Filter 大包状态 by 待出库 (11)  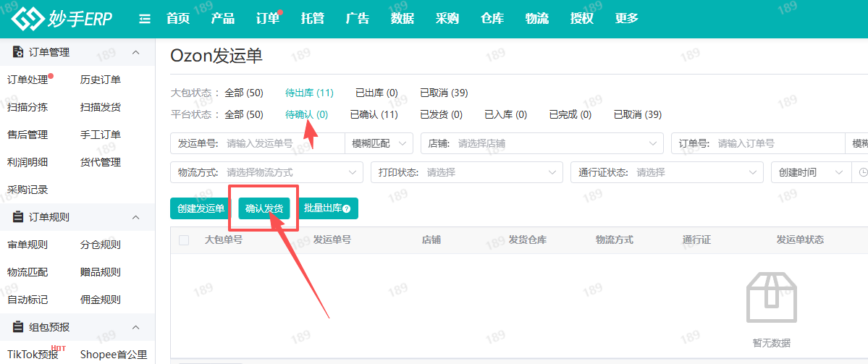(309, 93)
